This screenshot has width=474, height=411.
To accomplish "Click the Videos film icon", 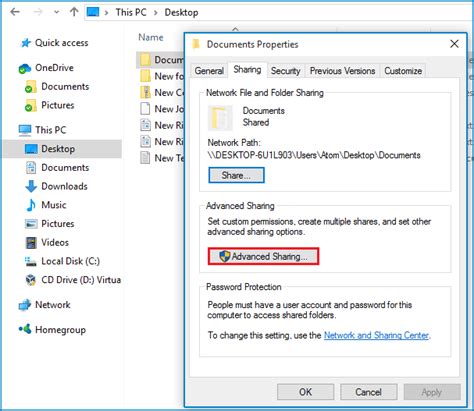I will [x=31, y=243].
